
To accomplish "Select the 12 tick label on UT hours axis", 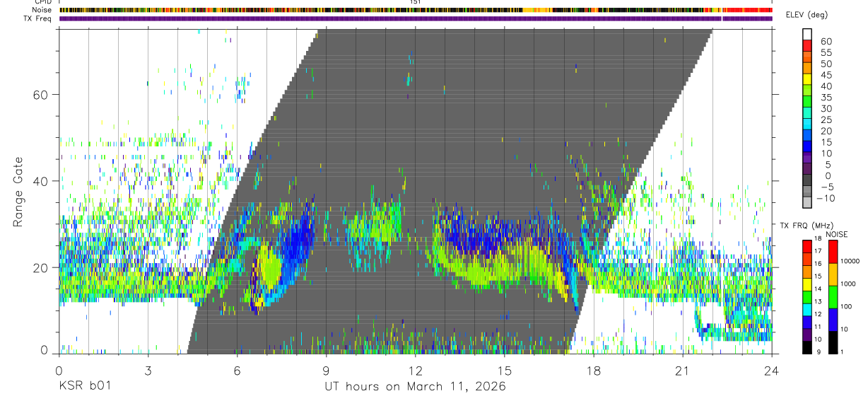I will point(415,371).
